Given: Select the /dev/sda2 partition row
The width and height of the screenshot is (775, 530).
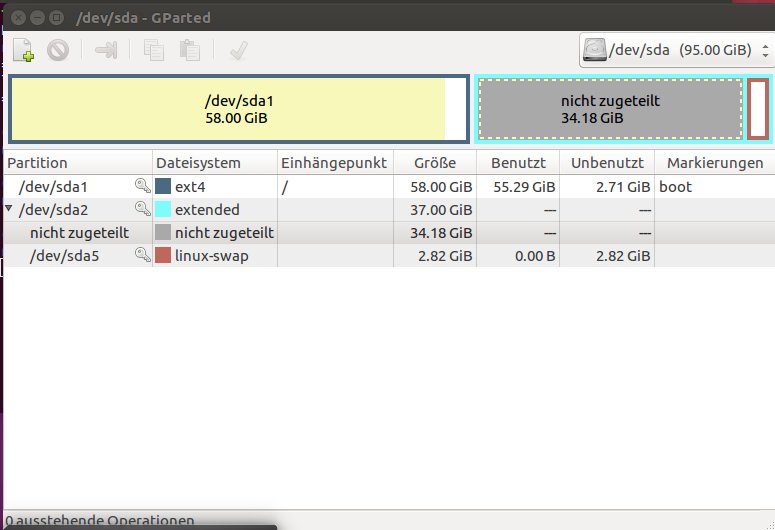Looking at the screenshot, I should pyautogui.click(x=389, y=210).
